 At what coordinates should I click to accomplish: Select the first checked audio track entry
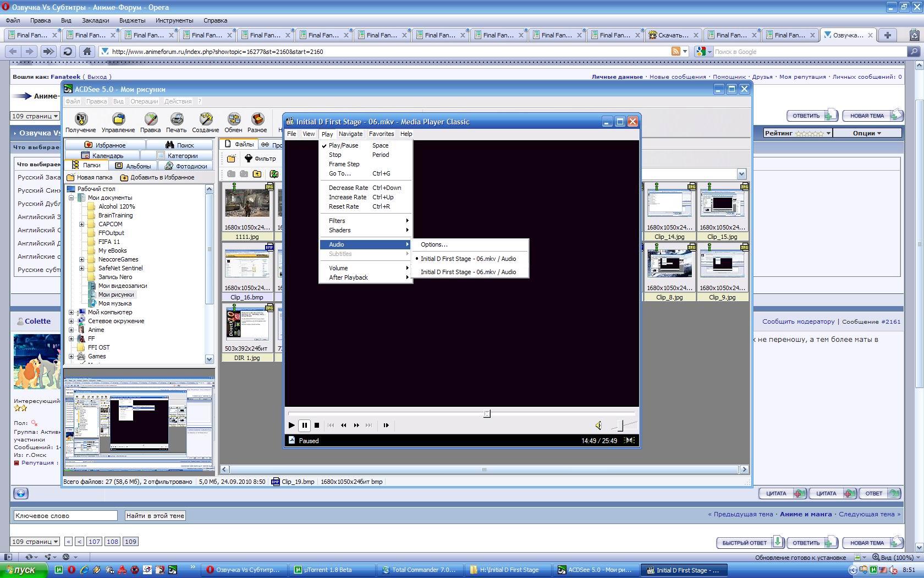(x=470, y=259)
